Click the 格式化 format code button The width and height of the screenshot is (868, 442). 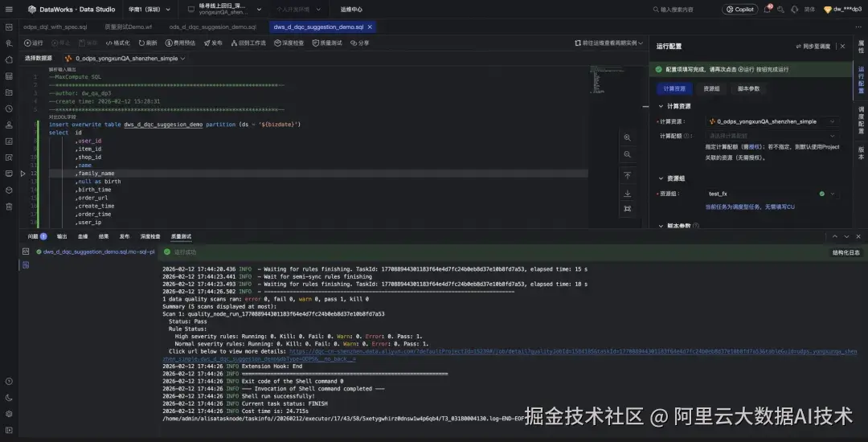coord(118,43)
